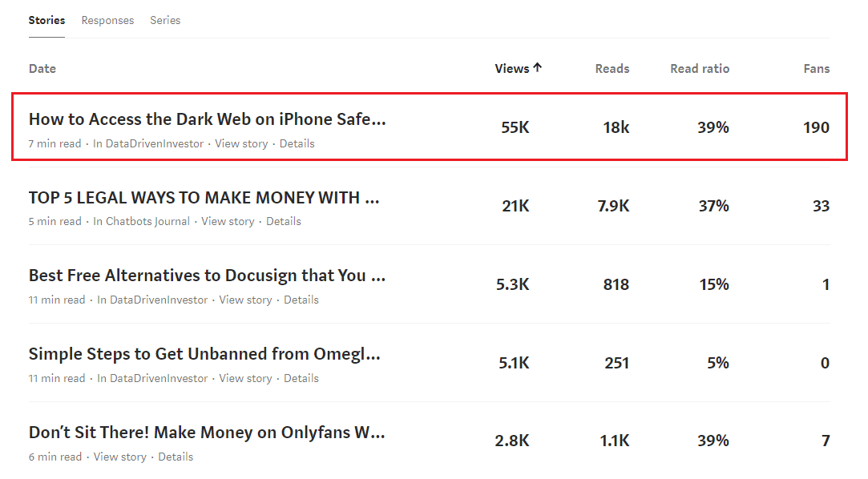Open the Dark Web on iPhone story title

tap(207, 119)
